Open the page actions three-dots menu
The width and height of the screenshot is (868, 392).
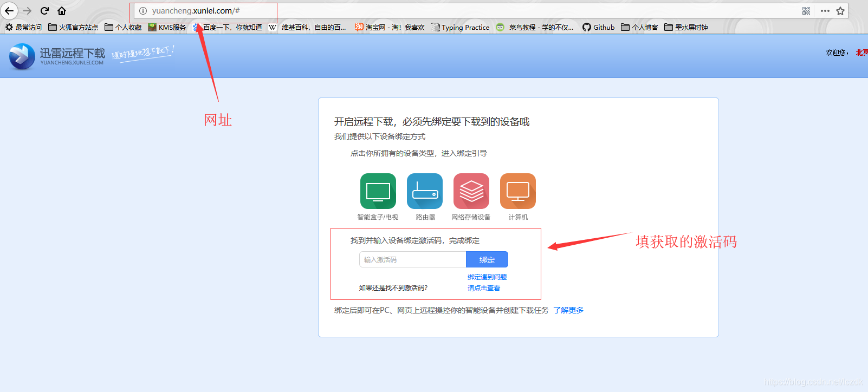pyautogui.click(x=825, y=11)
